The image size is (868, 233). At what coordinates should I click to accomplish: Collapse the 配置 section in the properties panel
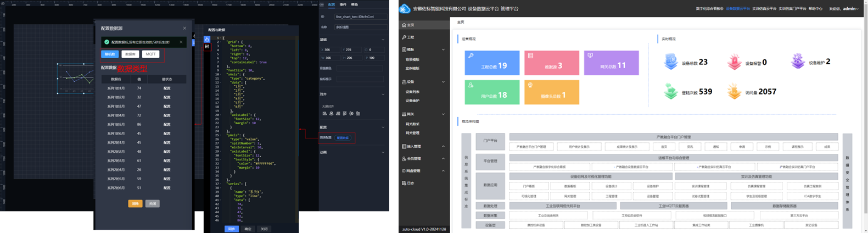383,127
